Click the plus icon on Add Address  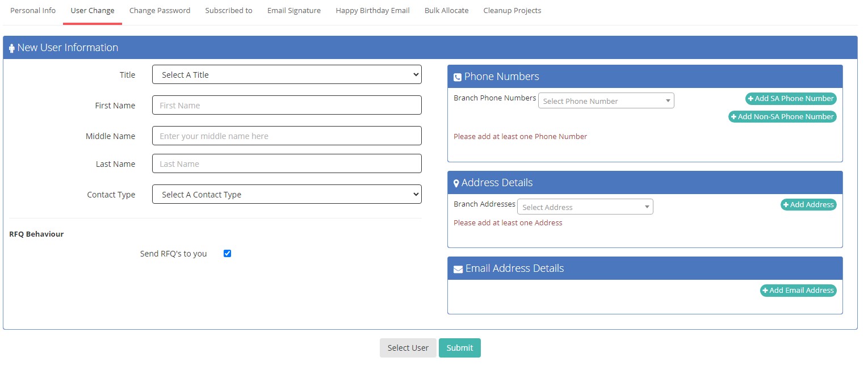click(x=786, y=205)
